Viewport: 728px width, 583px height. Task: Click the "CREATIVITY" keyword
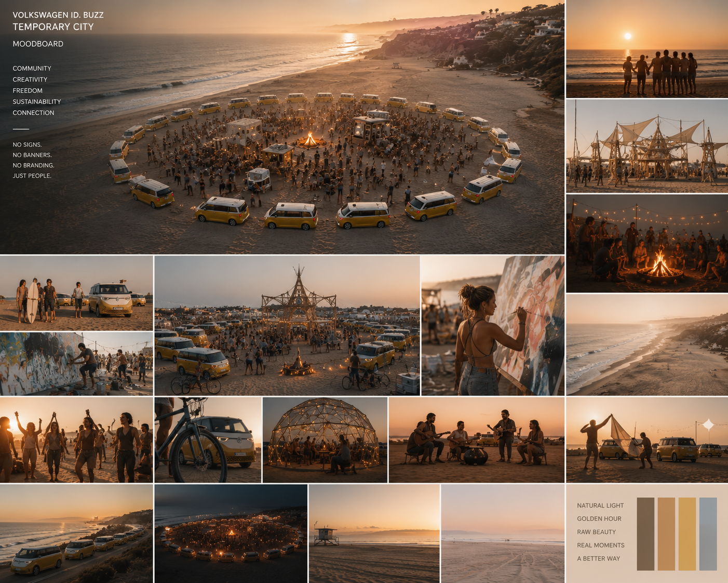click(30, 79)
